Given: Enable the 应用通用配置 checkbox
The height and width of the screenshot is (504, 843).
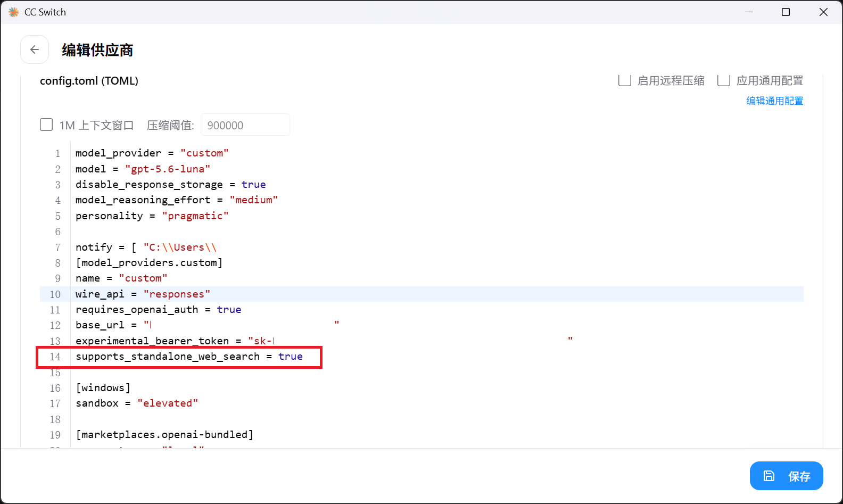Looking at the screenshot, I should [x=723, y=80].
